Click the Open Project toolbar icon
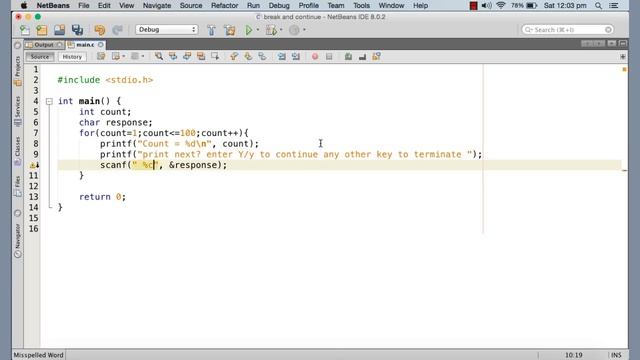 pos(60,30)
